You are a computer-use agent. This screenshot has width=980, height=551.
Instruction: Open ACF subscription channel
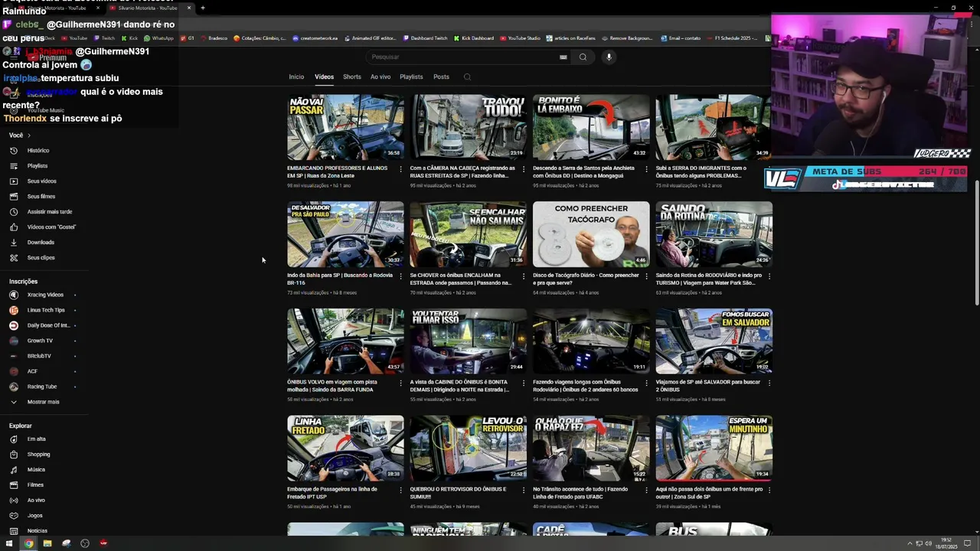click(32, 371)
